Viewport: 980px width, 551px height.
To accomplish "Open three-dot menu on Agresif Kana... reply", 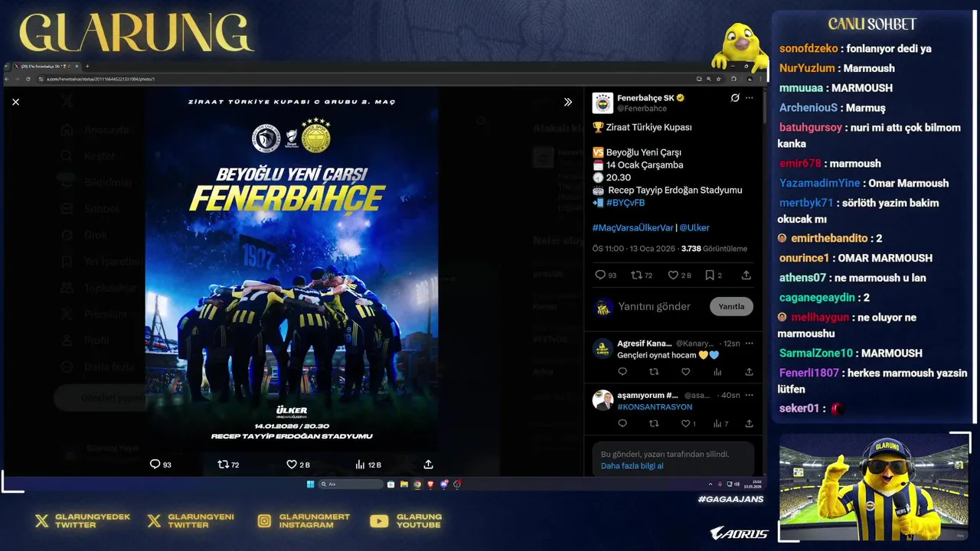I will (750, 343).
